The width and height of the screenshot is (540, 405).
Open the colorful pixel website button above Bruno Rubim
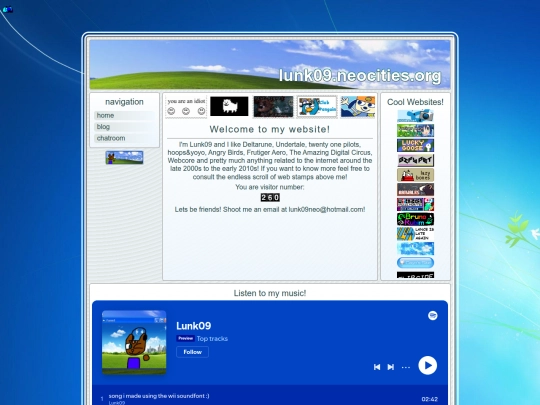(x=415, y=204)
